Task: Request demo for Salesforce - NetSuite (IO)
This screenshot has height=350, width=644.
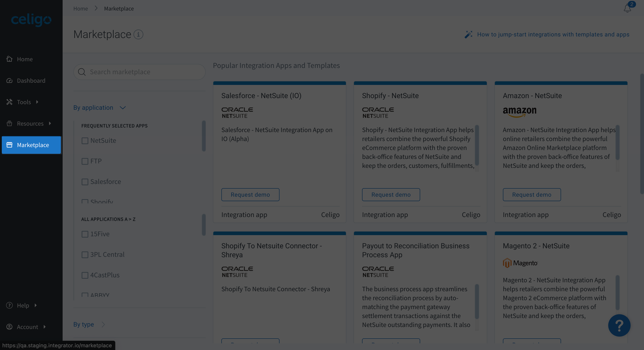Action: click(250, 195)
